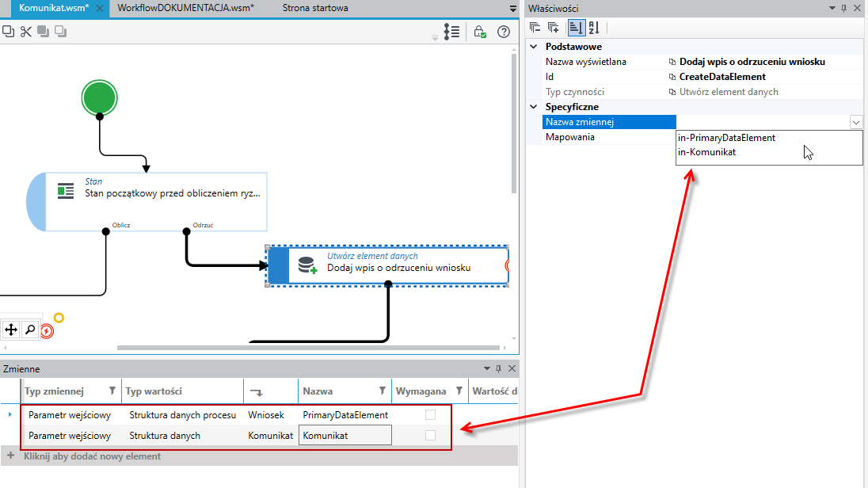This screenshot has height=488, width=868.
Task: Open the help question mark icon
Action: pos(503,32)
